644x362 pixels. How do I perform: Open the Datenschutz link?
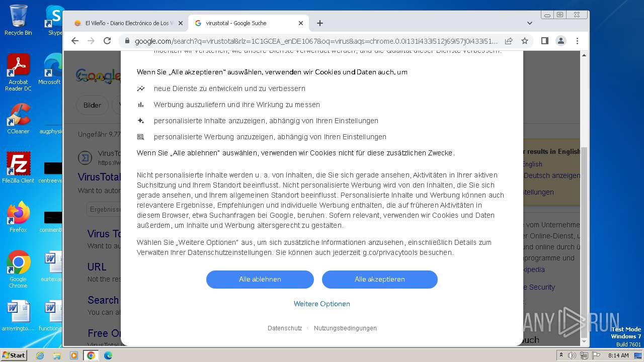pos(285,328)
